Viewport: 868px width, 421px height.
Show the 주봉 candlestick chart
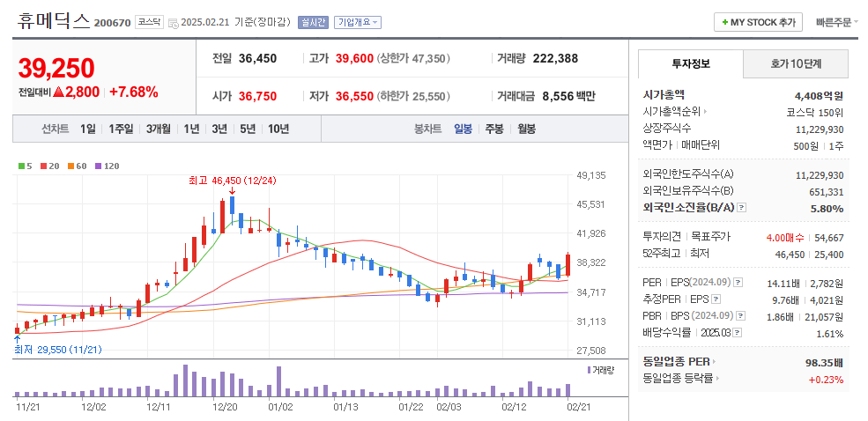[494, 129]
